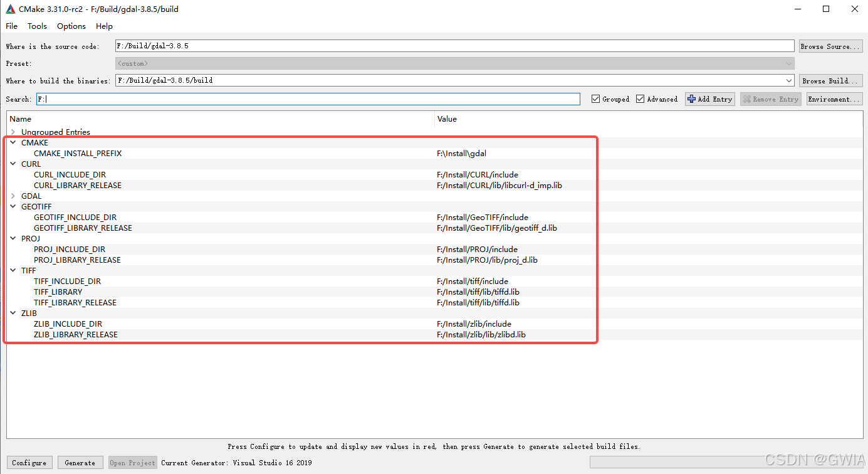This screenshot has height=474, width=868.
Task: Click the source code path field
Action: point(454,46)
